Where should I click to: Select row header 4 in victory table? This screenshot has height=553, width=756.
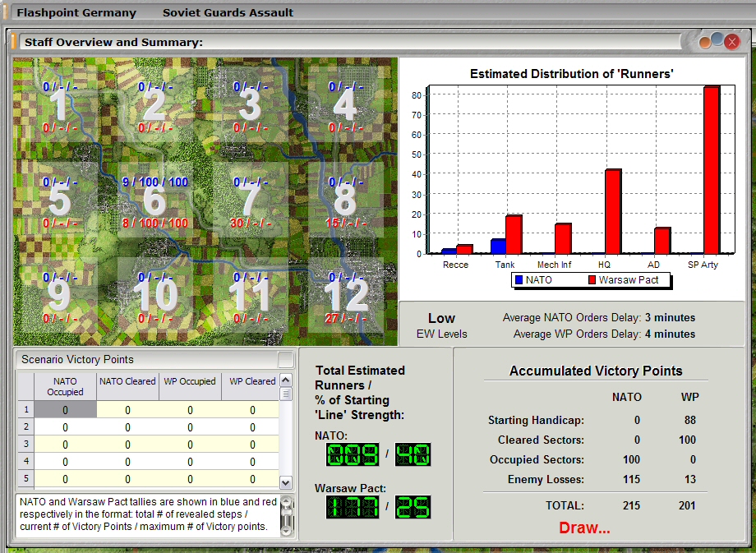26,462
